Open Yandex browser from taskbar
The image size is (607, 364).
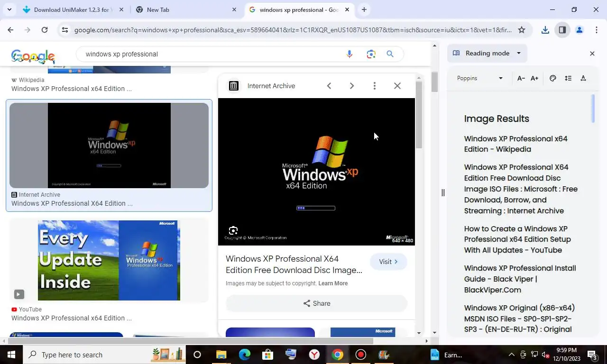[x=314, y=355]
